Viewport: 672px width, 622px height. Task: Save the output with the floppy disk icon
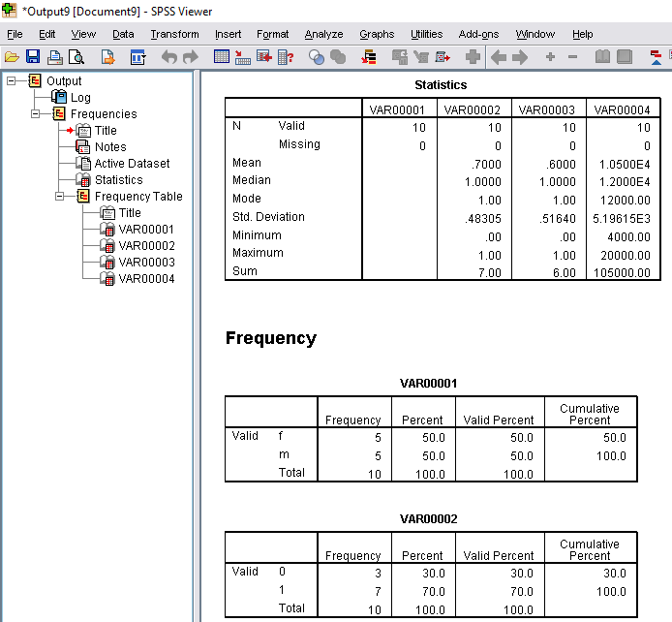click(33, 57)
